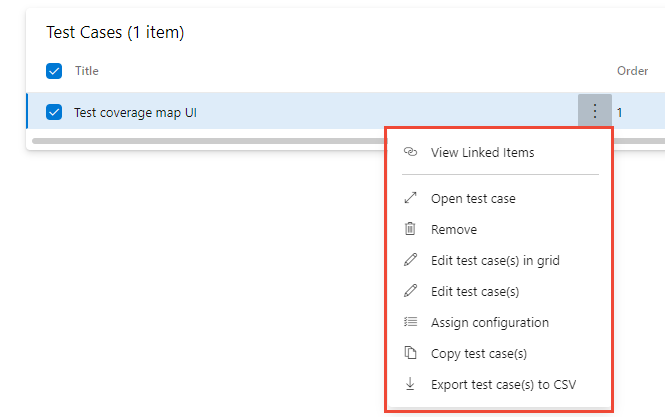Select Export test case(s) to CSV option
The width and height of the screenshot is (666, 418).
click(503, 384)
